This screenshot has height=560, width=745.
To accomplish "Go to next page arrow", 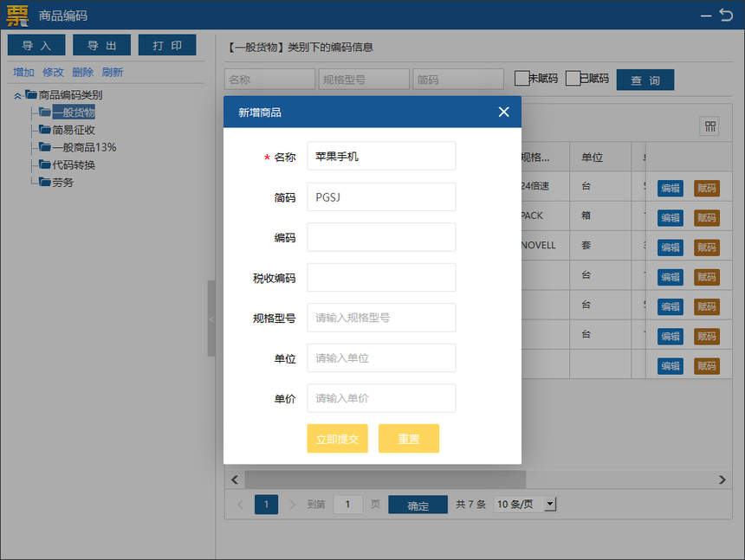I will 292,505.
